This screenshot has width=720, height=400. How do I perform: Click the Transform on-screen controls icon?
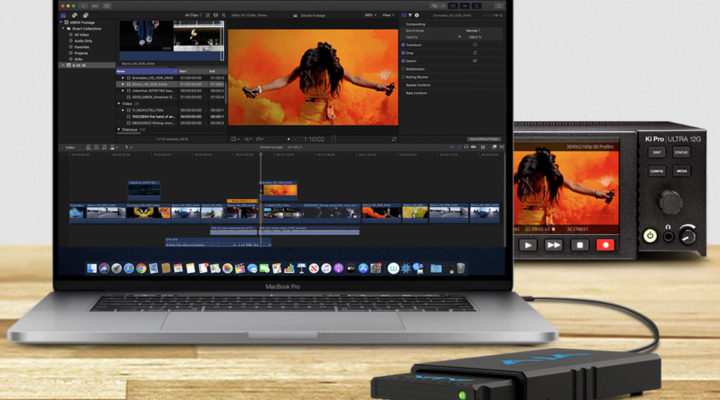click(x=475, y=45)
